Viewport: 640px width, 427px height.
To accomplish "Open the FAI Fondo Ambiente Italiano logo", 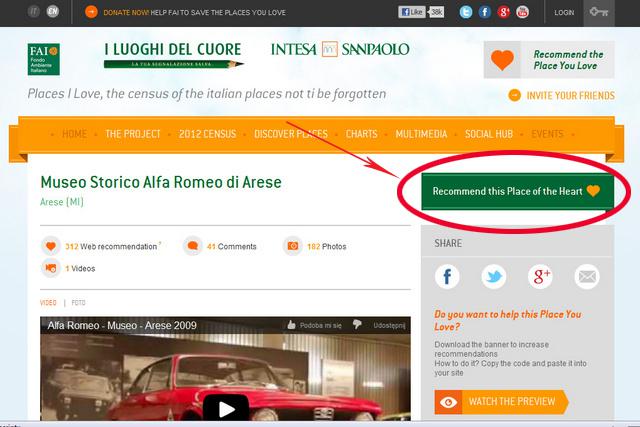I will (44, 59).
